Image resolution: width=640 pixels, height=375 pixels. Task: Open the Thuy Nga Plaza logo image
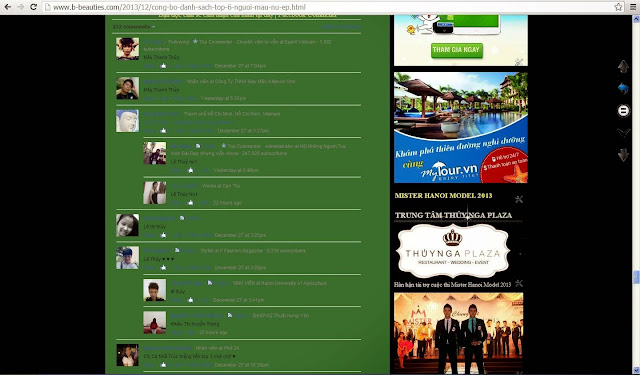tap(453, 251)
